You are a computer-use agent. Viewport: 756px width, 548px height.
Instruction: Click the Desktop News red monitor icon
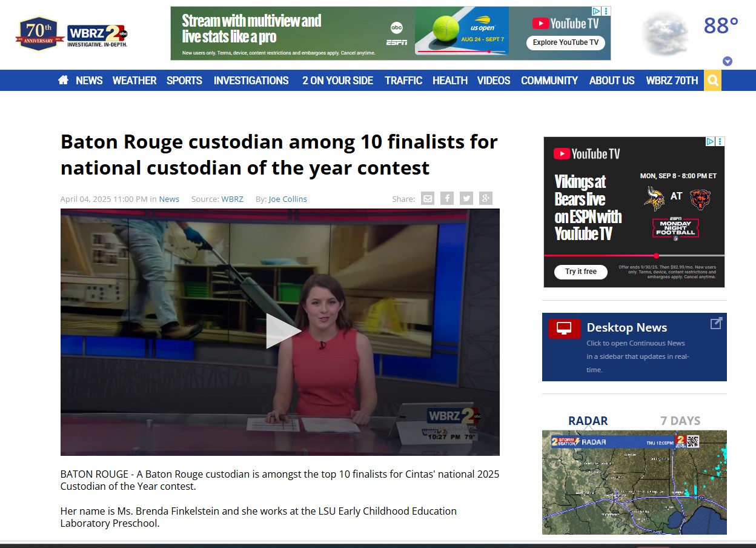tap(564, 329)
